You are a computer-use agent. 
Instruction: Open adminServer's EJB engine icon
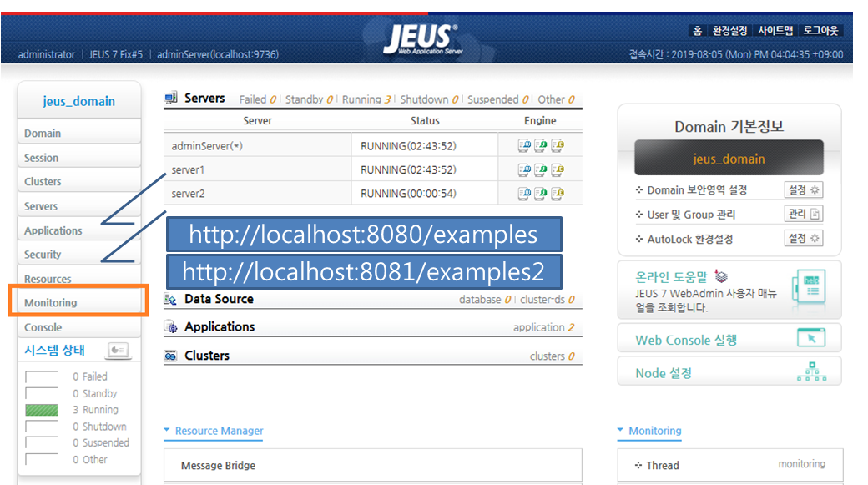(558, 145)
